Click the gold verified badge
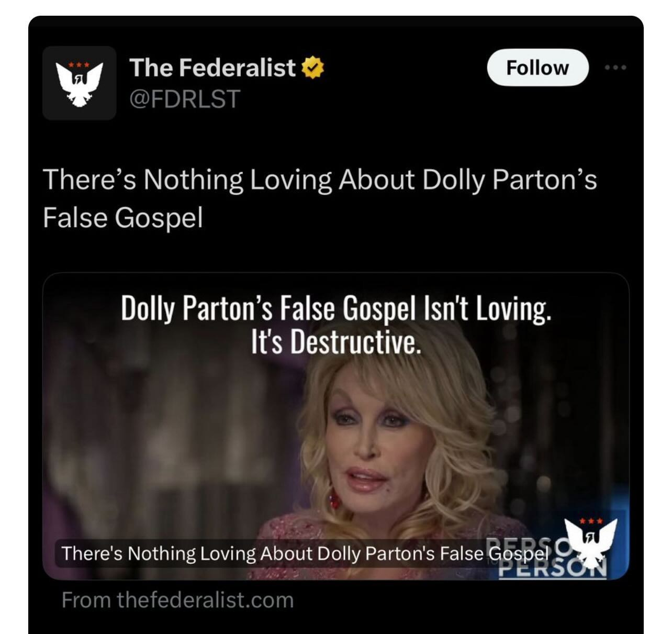The height and width of the screenshot is (634, 672). click(x=313, y=68)
